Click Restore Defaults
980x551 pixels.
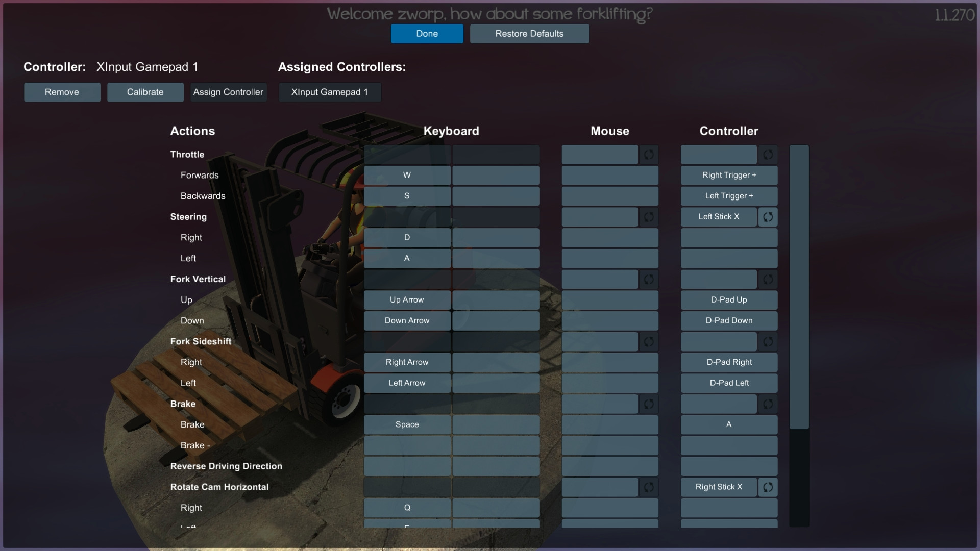tap(529, 34)
